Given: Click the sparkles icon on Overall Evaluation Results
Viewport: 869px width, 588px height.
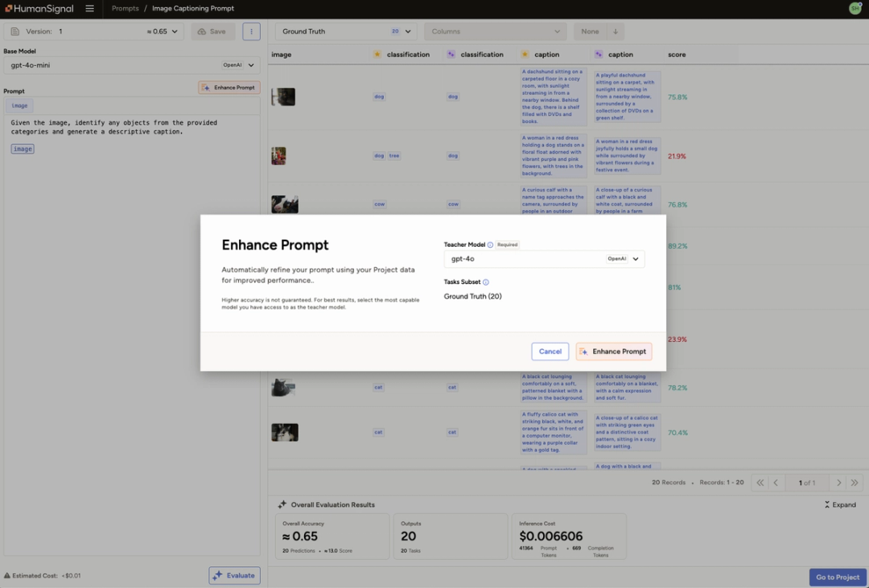Looking at the screenshot, I should (x=282, y=504).
